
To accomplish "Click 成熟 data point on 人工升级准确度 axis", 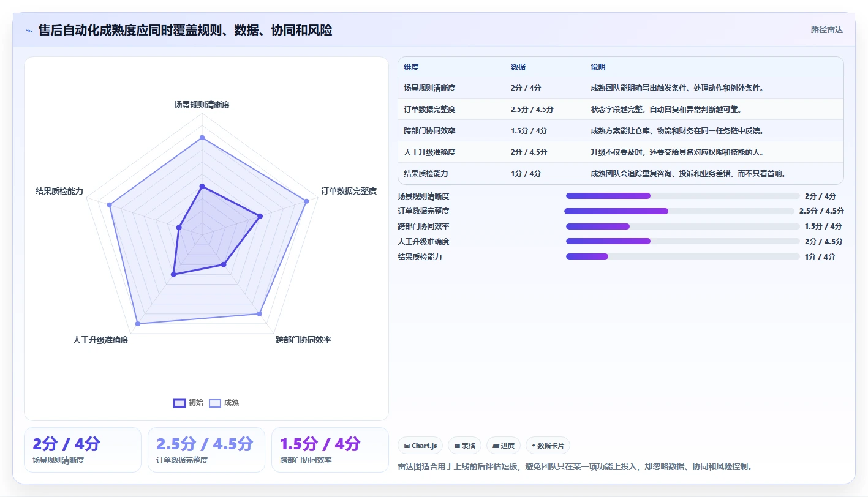I will click(x=138, y=323).
